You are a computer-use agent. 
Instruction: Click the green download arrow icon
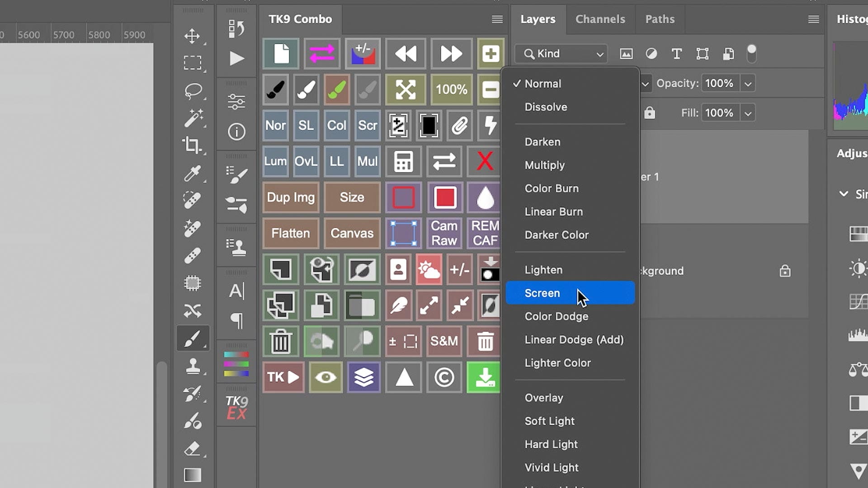(484, 377)
